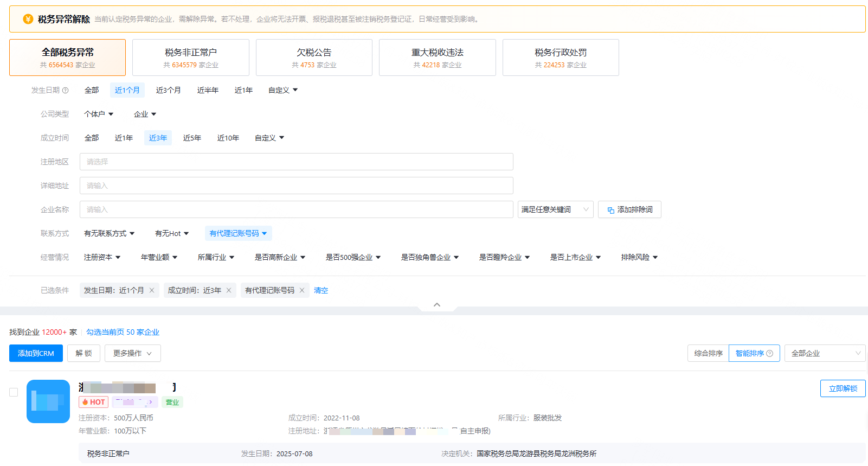Viewport: 868px width, 466px height.
Task: Select 近5年 for the establishment time
Action: click(192, 138)
